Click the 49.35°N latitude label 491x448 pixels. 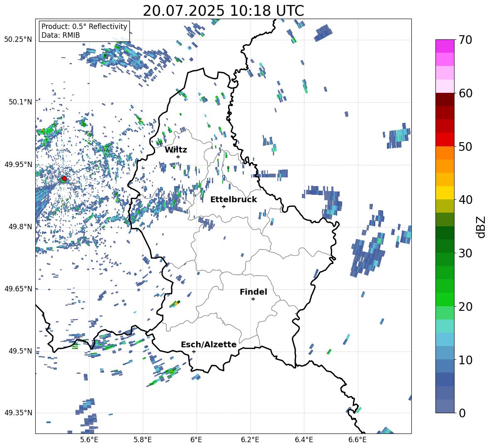[x=18, y=413]
